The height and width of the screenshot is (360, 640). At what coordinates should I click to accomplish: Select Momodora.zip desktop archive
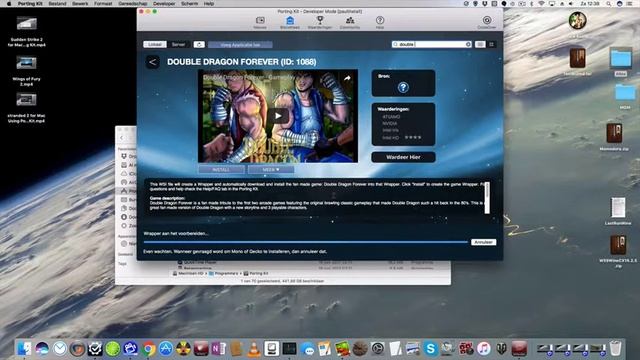coord(614,137)
